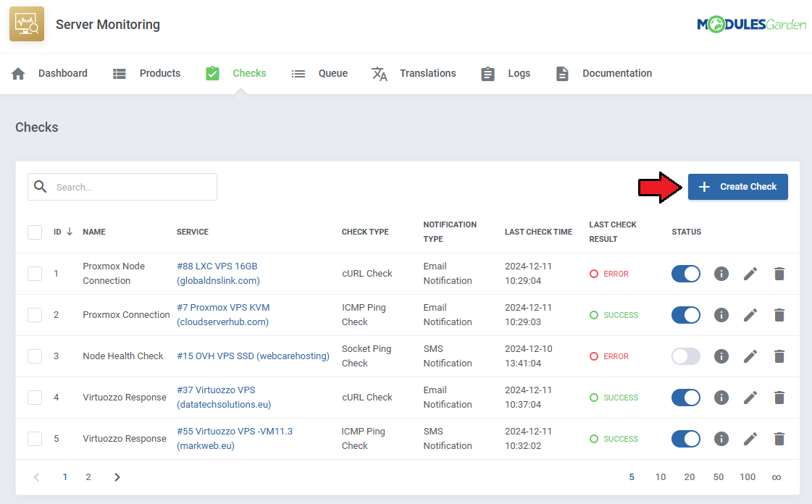
Task: Show info for Proxmox Node Connection check
Action: click(x=721, y=273)
